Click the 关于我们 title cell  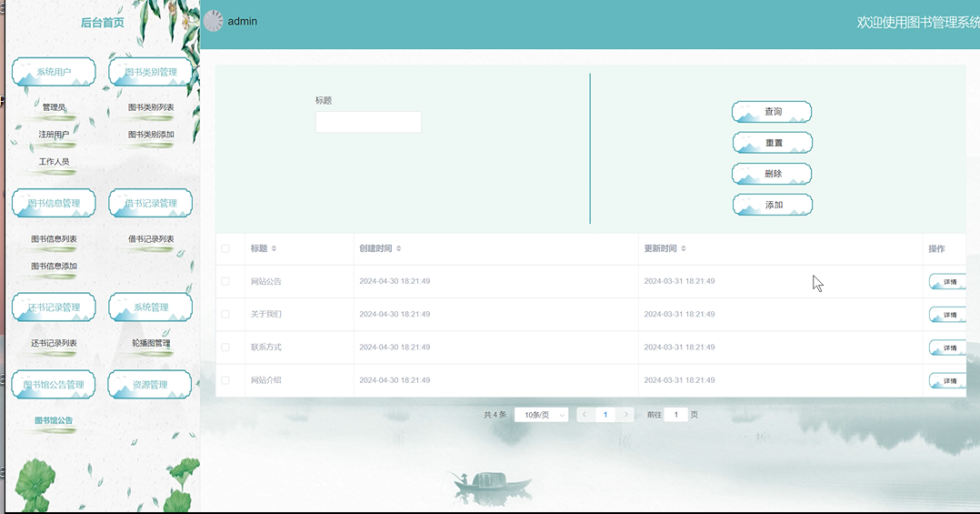click(266, 315)
